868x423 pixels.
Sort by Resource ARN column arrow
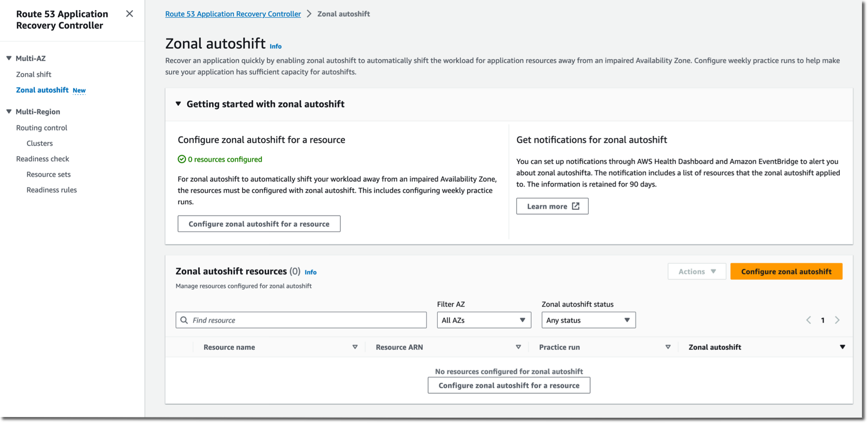518,347
